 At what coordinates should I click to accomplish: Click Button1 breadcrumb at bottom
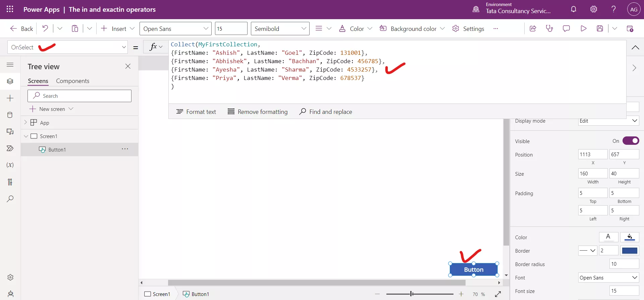coord(196,294)
